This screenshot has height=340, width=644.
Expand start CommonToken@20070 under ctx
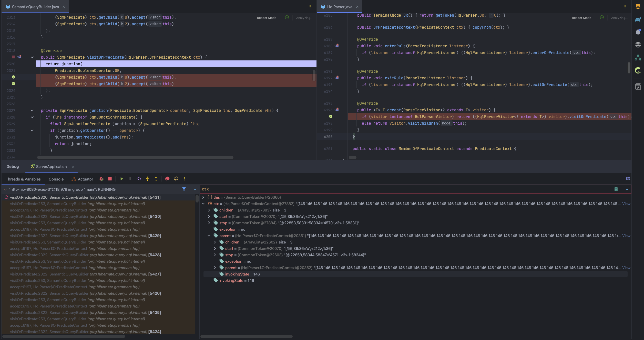click(x=209, y=216)
